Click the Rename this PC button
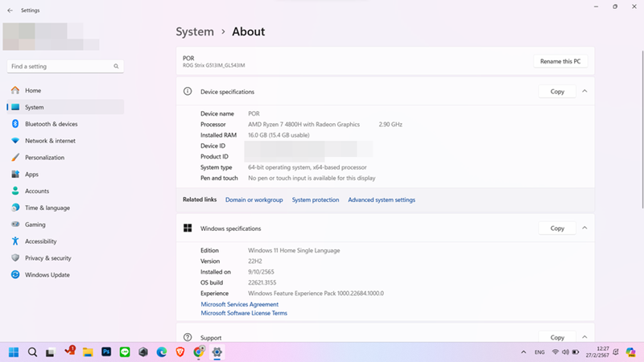 tap(561, 61)
